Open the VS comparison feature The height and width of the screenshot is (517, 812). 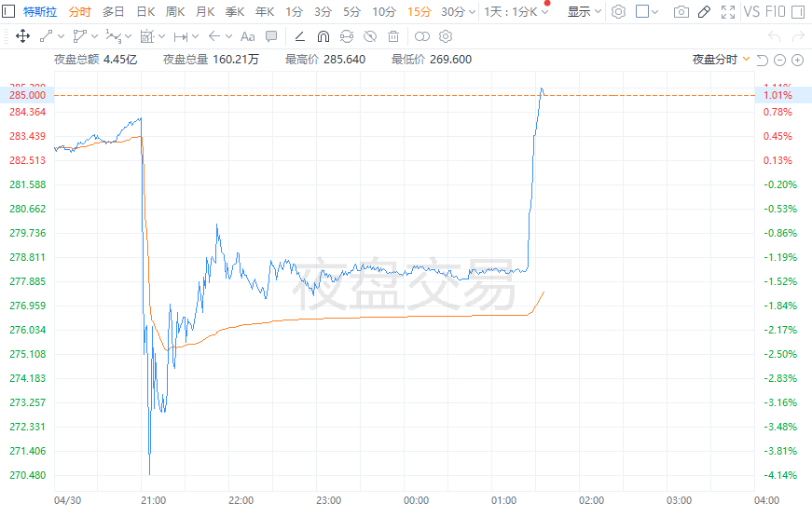pyautogui.click(x=752, y=11)
